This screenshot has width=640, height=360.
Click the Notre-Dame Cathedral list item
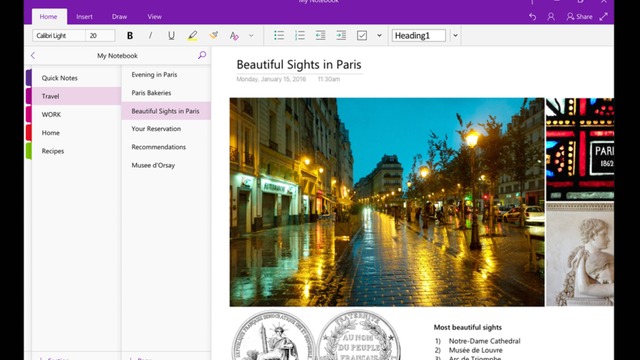click(484, 341)
